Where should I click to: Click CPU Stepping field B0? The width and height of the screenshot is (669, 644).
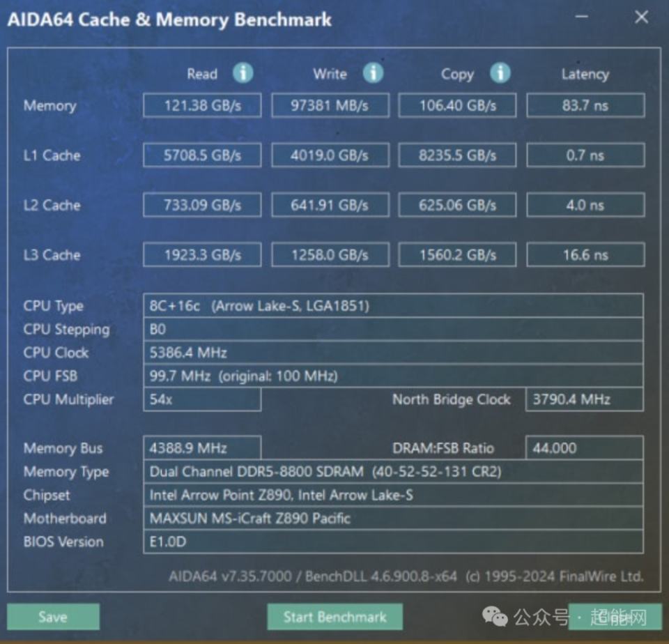tap(393, 329)
